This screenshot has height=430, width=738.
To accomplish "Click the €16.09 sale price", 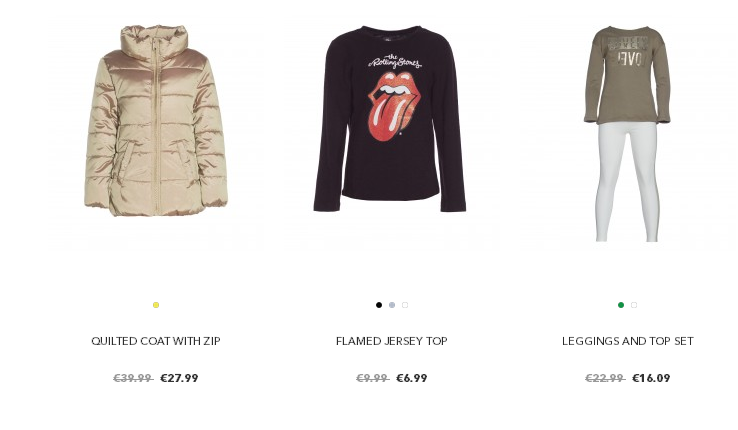I will [651, 378].
